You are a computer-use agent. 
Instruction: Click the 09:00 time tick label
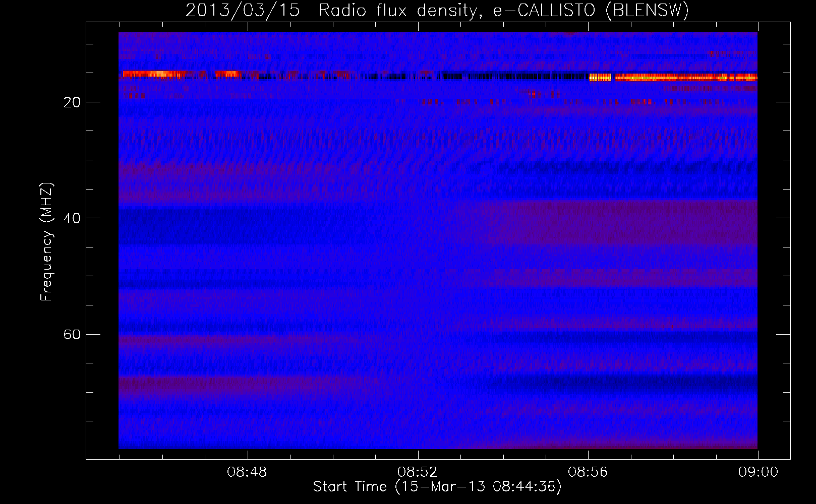click(x=759, y=472)
